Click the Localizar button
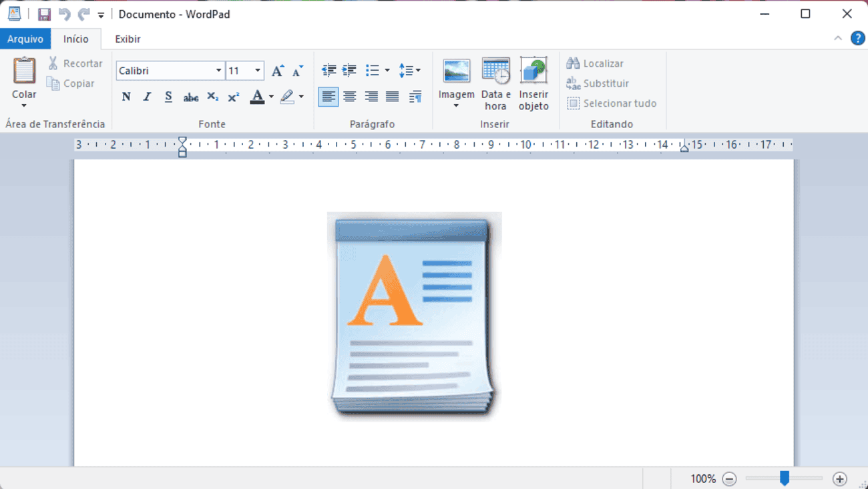This screenshot has width=868, height=489. (x=595, y=63)
